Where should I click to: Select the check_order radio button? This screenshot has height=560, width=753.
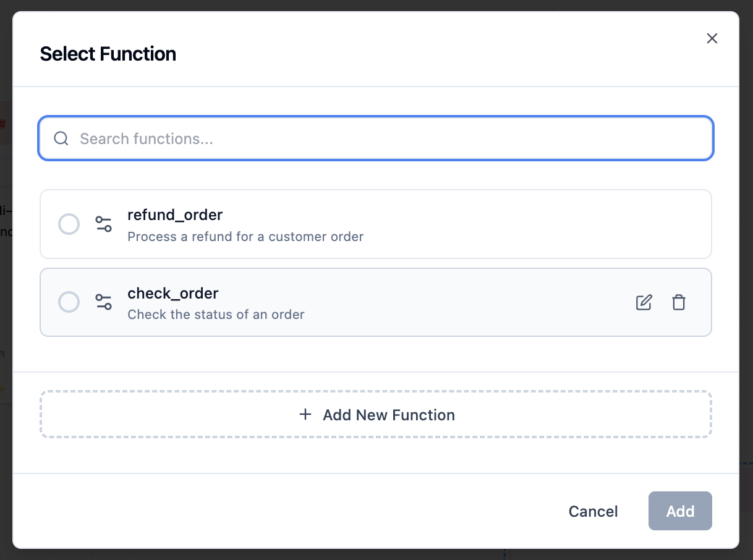pyautogui.click(x=69, y=302)
